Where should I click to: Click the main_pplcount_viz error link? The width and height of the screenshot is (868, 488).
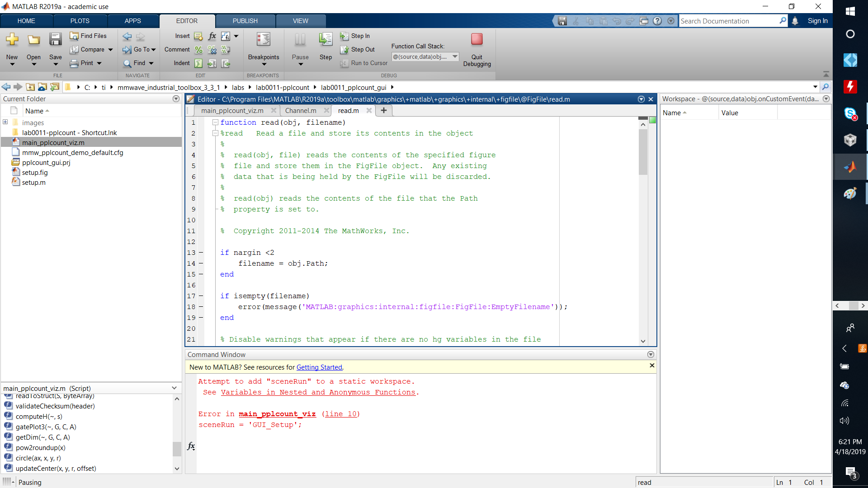click(x=277, y=414)
